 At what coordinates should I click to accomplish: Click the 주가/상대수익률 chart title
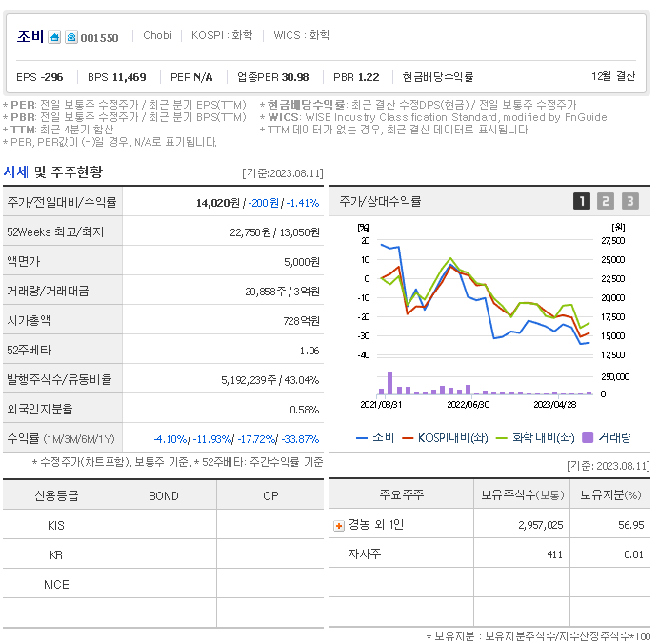[x=380, y=201]
